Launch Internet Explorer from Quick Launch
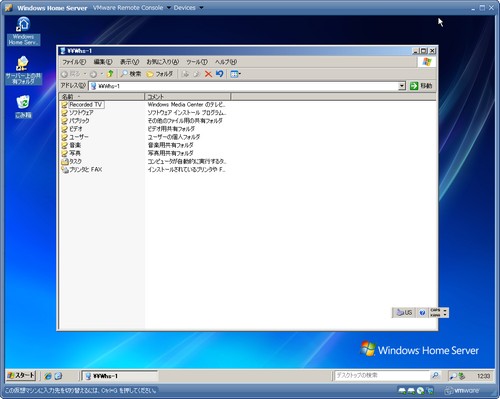500x399 pixels. tap(48, 376)
